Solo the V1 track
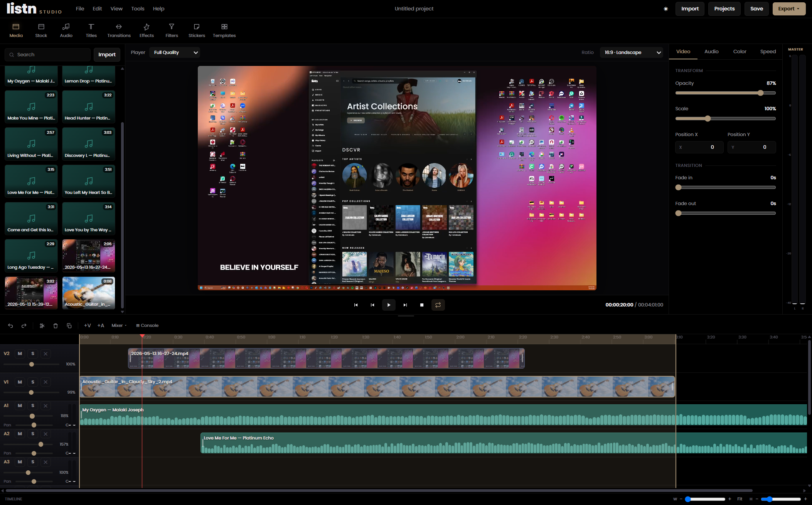 [x=33, y=382]
